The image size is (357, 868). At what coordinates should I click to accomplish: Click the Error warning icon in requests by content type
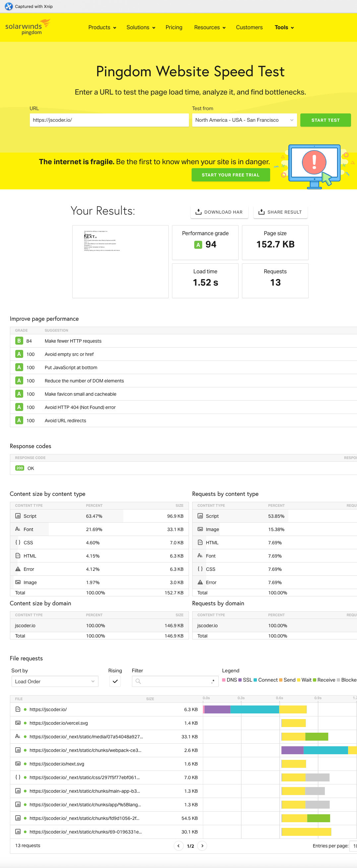click(x=200, y=582)
